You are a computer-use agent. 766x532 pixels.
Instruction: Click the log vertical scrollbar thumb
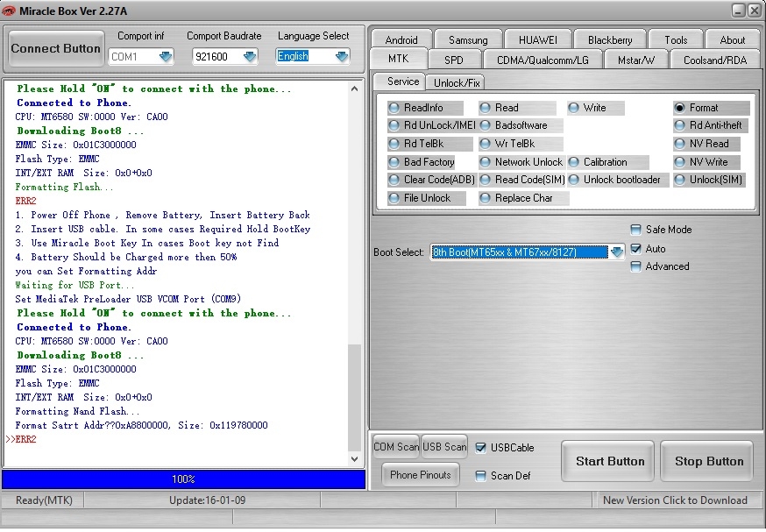(355, 397)
